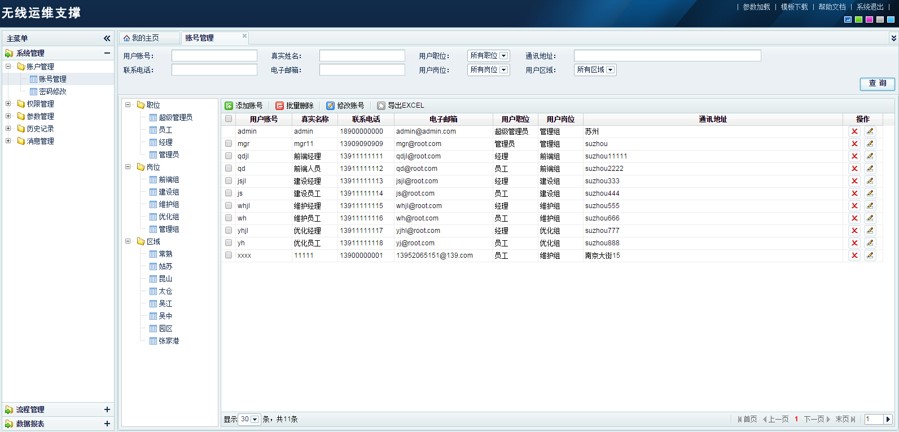Choose the magenta theme color swatch

869,20
